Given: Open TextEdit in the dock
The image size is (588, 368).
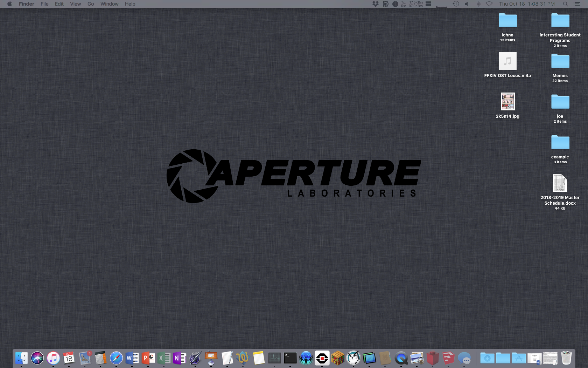Looking at the screenshot, I should tap(227, 358).
